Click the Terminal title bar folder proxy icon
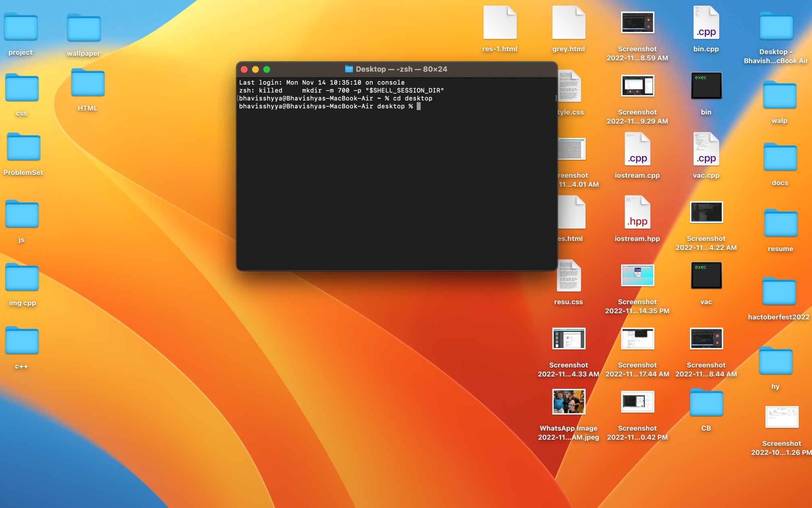Screen dimensions: 812x508 tap(349, 69)
